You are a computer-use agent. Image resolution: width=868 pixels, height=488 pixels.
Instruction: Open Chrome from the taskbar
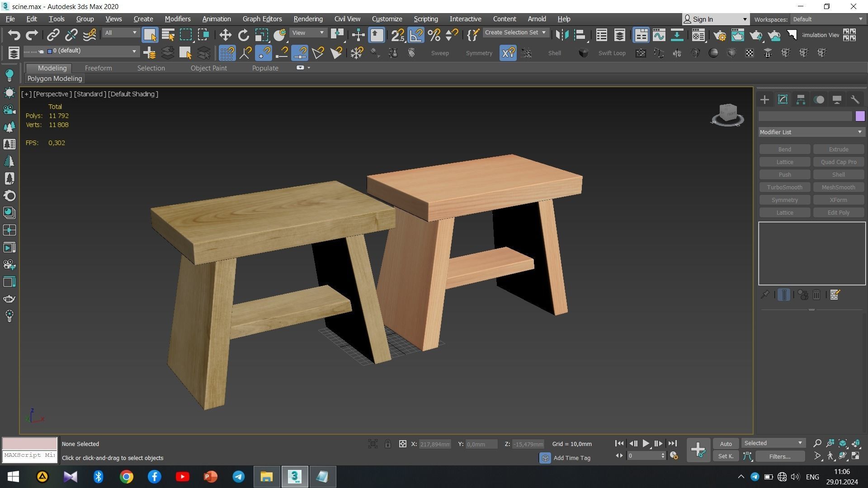tap(127, 477)
